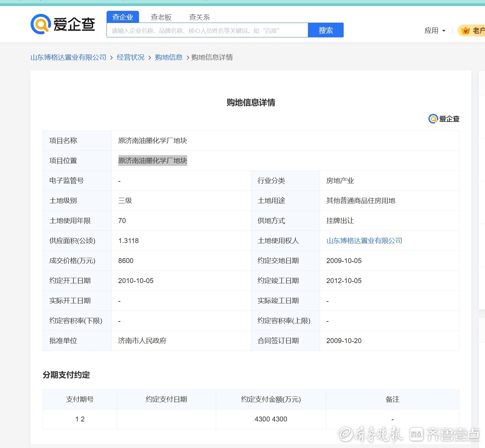The height and width of the screenshot is (448, 485).
Task: Click highlighted 项目位置 value text
Action: pos(152,161)
